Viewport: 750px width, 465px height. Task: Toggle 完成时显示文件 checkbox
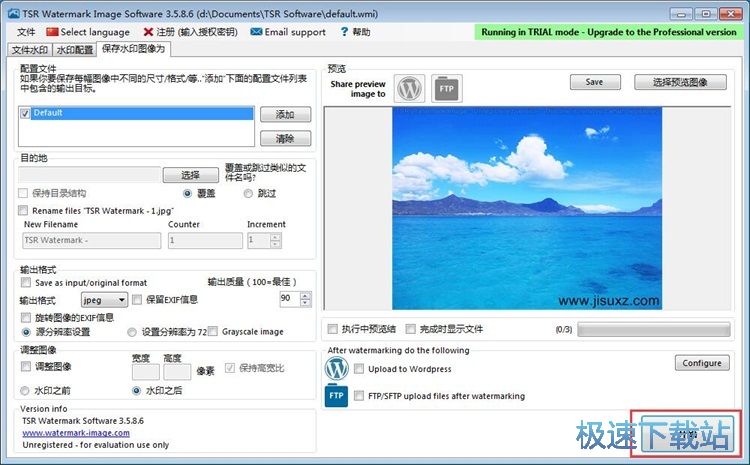click(x=410, y=329)
